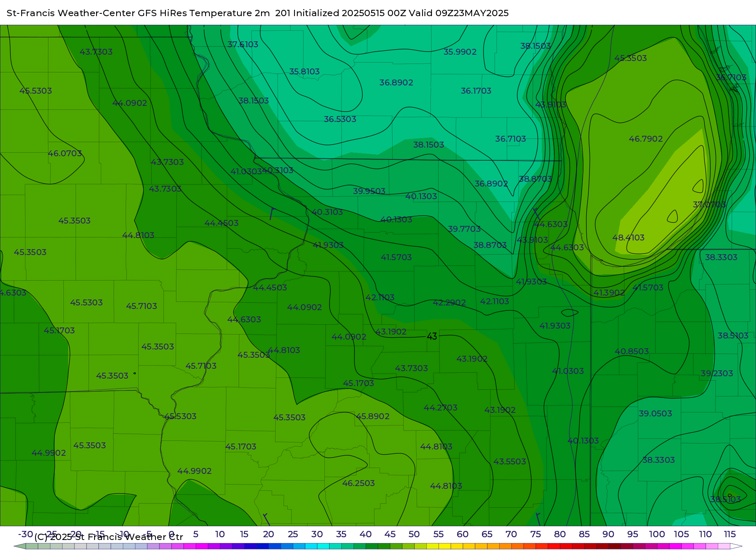Click the 39.9503 temperature value
This screenshot has height=551, width=756.
coord(369,191)
